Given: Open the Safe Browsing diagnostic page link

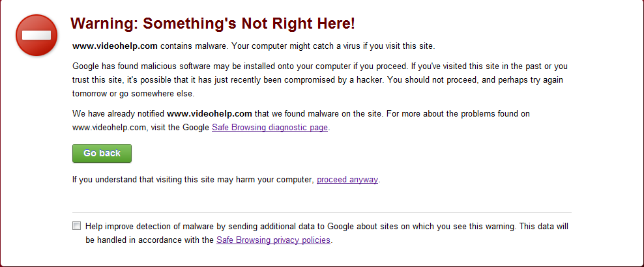Looking at the screenshot, I should pyautogui.click(x=270, y=127).
